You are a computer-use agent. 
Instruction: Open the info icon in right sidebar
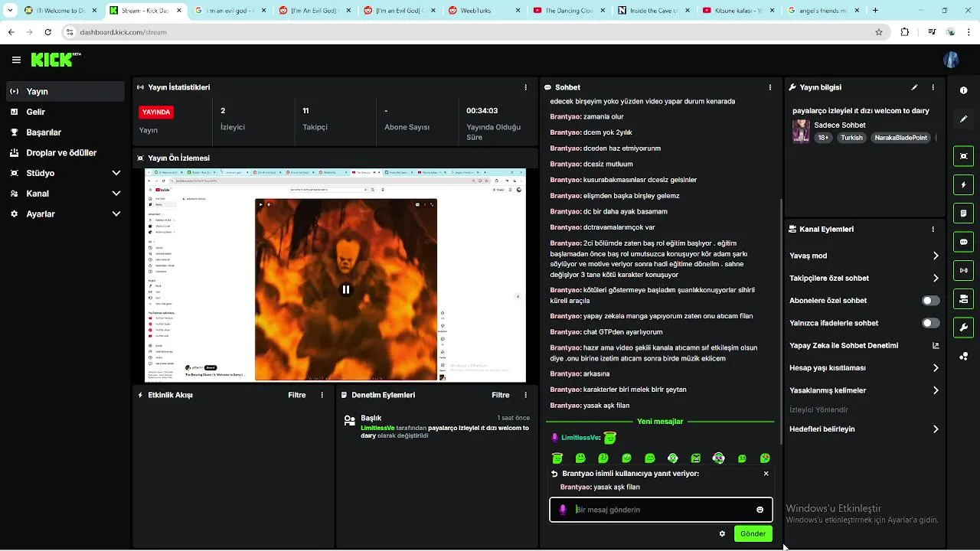[963, 90]
